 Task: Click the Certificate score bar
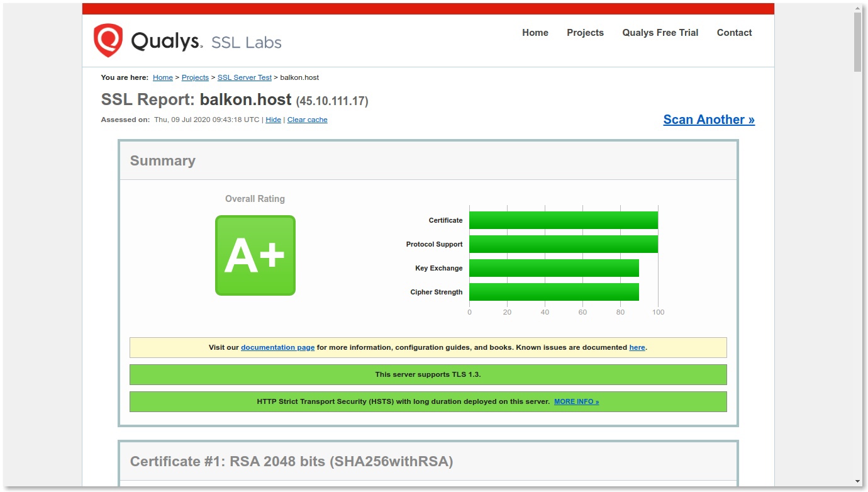[564, 220]
